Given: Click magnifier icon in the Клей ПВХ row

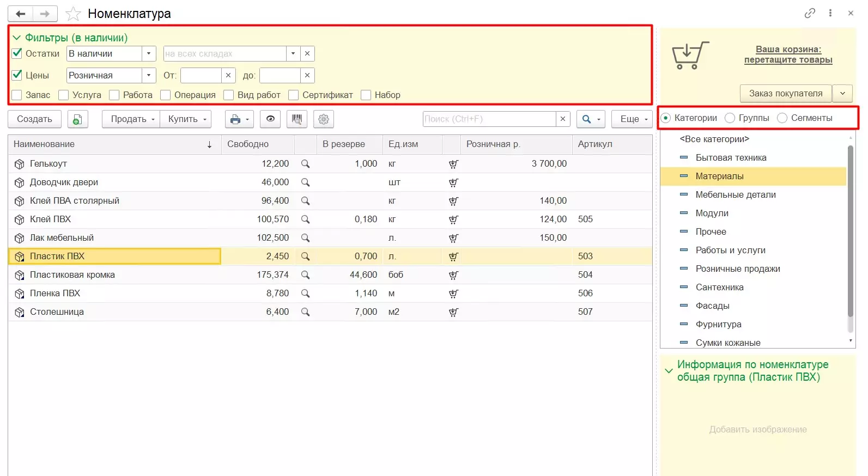Looking at the screenshot, I should click(x=306, y=219).
